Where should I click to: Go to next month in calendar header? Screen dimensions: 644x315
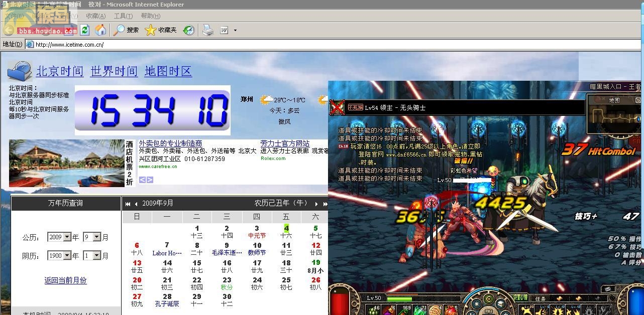[x=316, y=204]
